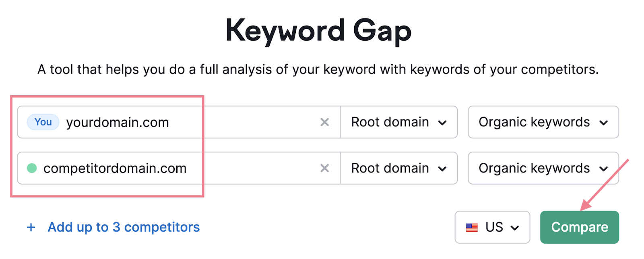Click the Add up to 3 competitors link

click(x=123, y=227)
